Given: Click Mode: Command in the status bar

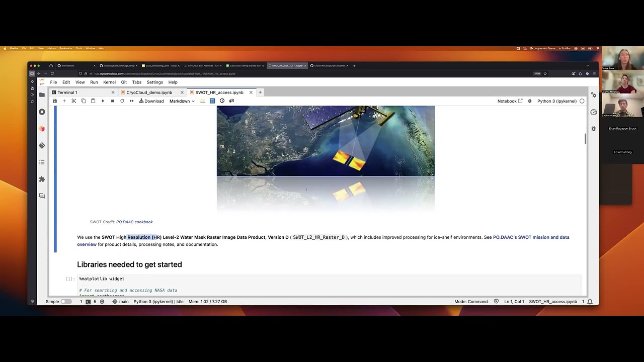Looking at the screenshot, I should tap(471, 302).
